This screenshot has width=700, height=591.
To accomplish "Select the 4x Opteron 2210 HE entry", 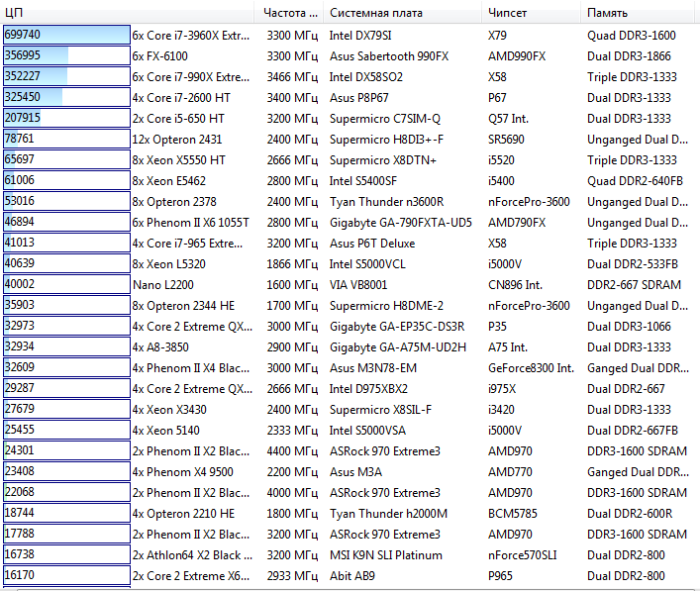I will point(183,514).
